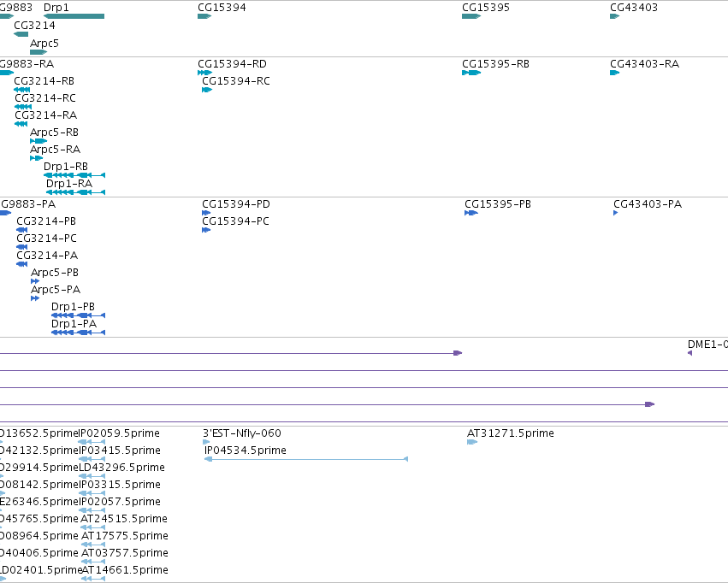
Task: Click the CG3214-RA transcript
Action: coord(21,124)
